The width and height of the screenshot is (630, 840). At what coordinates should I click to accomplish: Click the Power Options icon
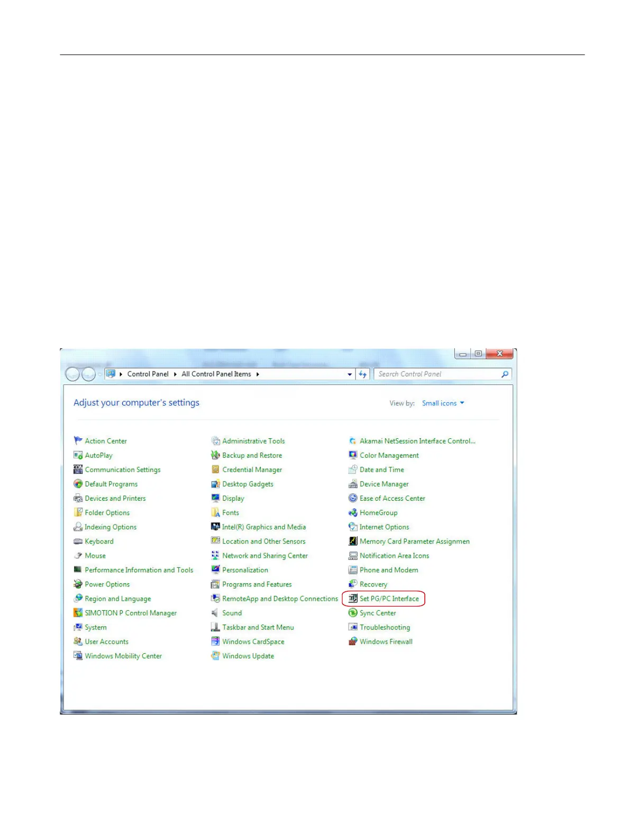click(78, 584)
